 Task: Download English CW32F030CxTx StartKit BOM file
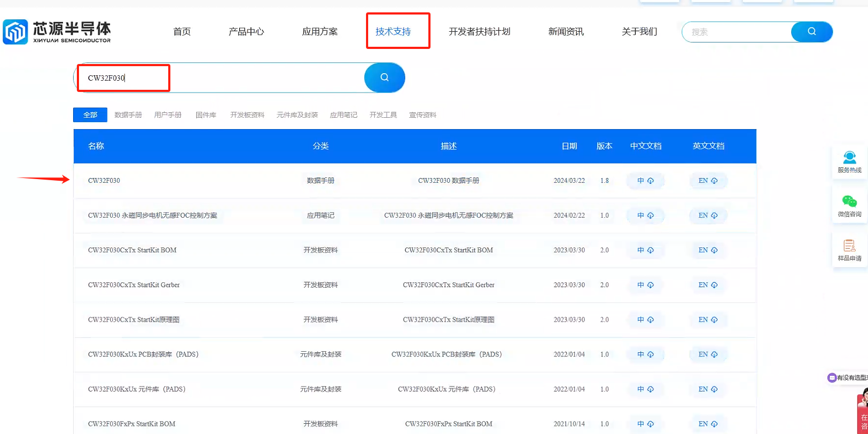point(708,250)
